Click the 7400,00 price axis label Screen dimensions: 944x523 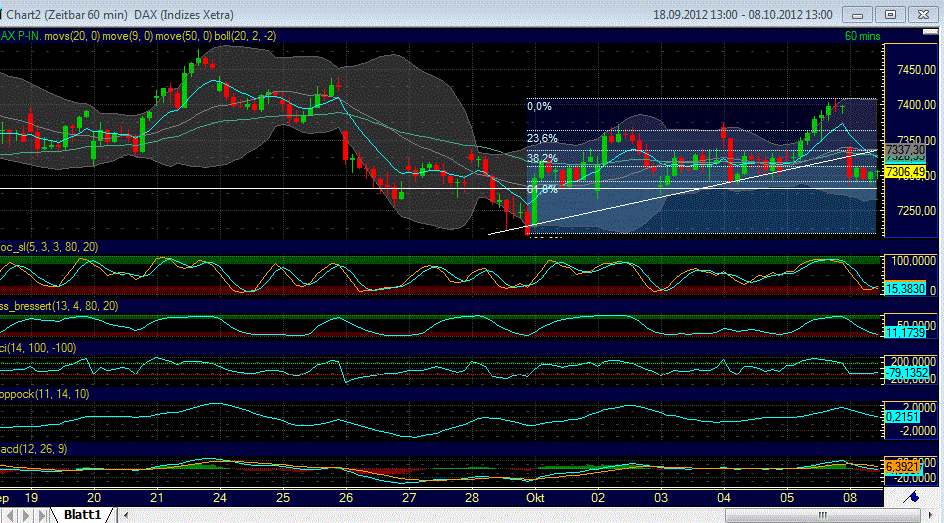[916, 105]
